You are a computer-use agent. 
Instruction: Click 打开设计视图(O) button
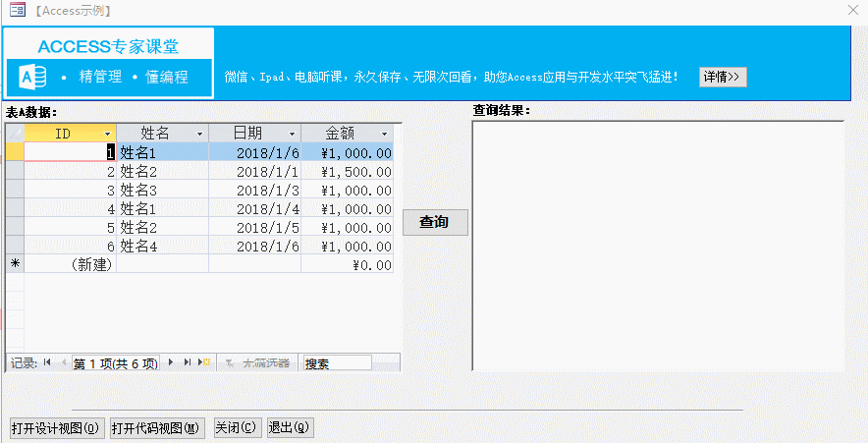click(57, 428)
